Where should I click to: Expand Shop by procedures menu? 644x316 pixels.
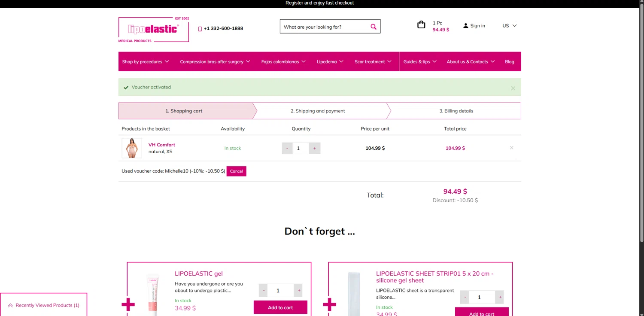[146, 61]
